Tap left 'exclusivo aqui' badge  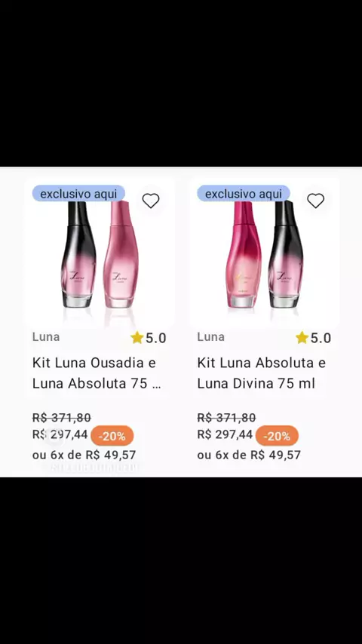tap(78, 194)
